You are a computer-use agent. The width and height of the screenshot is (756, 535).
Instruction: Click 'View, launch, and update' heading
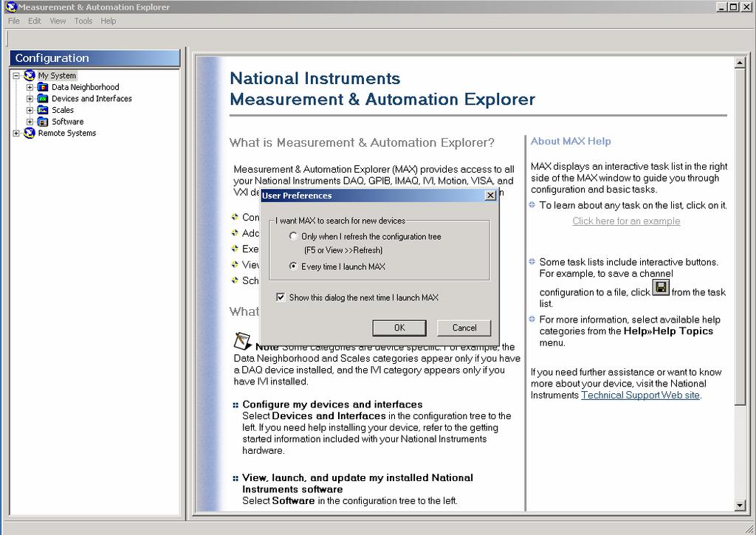pyautogui.click(x=357, y=483)
